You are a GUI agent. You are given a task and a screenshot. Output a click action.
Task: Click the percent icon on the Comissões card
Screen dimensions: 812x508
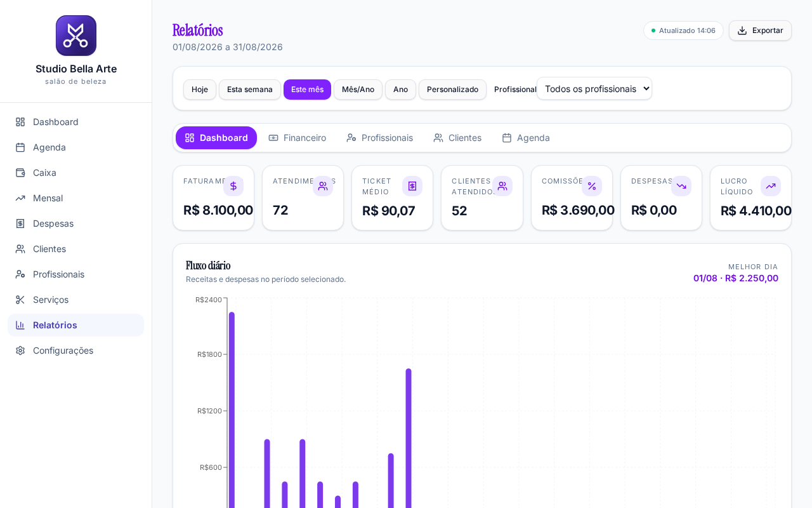[592, 186]
